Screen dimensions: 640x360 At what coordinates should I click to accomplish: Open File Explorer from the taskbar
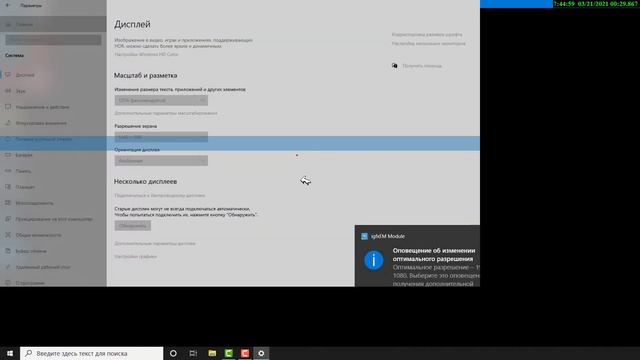point(212,353)
